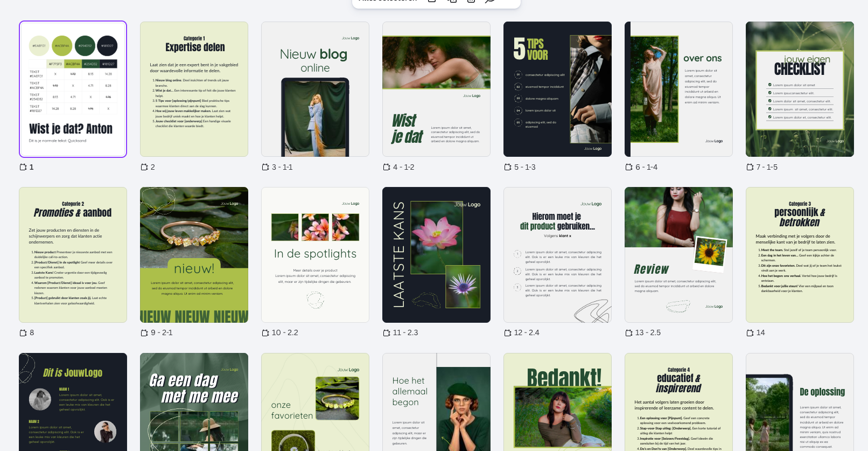Open the 'In de spotlights' page thumbnail
This screenshot has height=451, width=868.
pyautogui.click(x=315, y=255)
